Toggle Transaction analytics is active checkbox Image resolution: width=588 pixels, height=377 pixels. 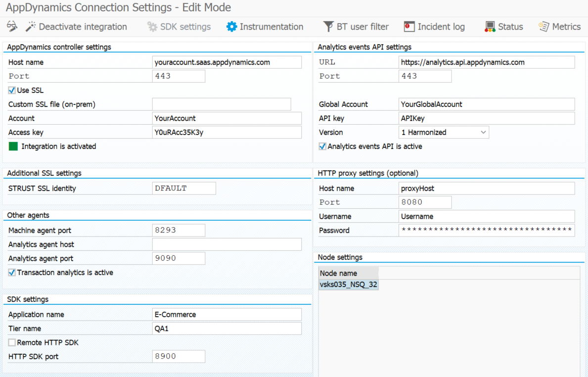click(12, 272)
